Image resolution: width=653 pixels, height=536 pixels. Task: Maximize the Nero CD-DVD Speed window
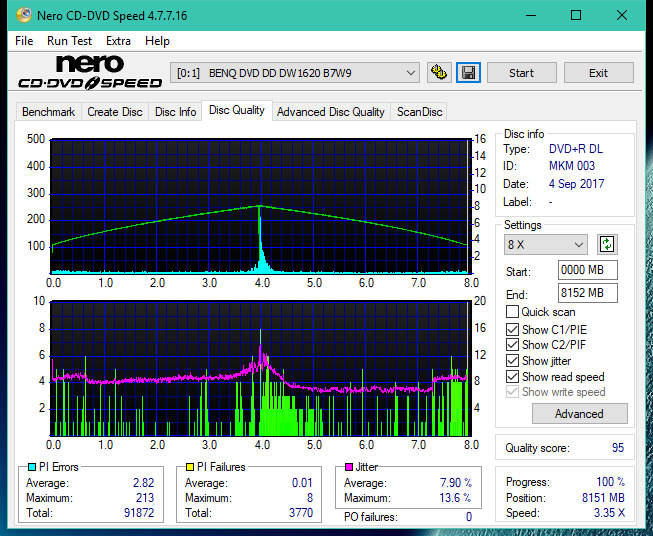[576, 15]
